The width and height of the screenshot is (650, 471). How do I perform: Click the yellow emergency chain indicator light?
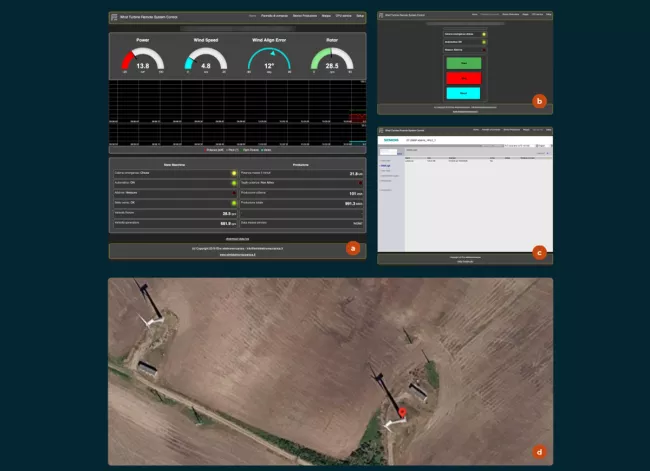tap(234, 173)
